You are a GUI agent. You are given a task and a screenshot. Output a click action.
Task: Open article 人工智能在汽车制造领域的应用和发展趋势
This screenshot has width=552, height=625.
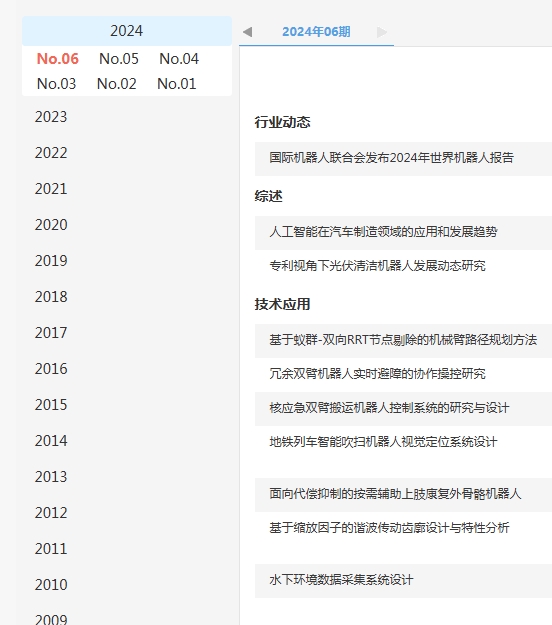pyautogui.click(x=383, y=232)
